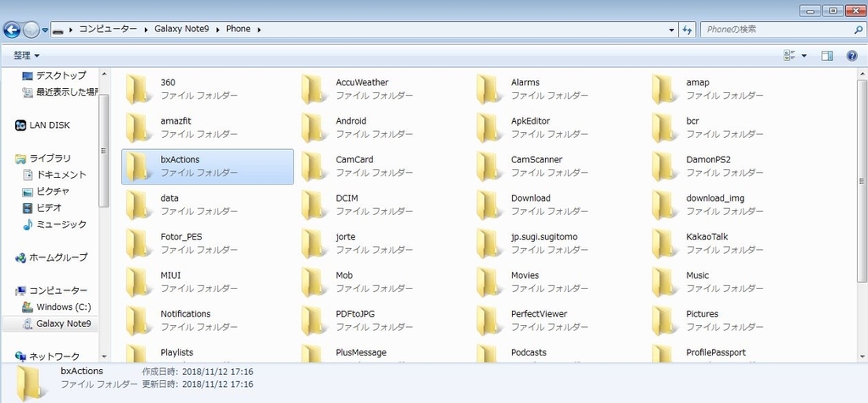This screenshot has width=868, height=403.
Task: Click コンピューター in the address breadcrumb
Action: point(108,29)
